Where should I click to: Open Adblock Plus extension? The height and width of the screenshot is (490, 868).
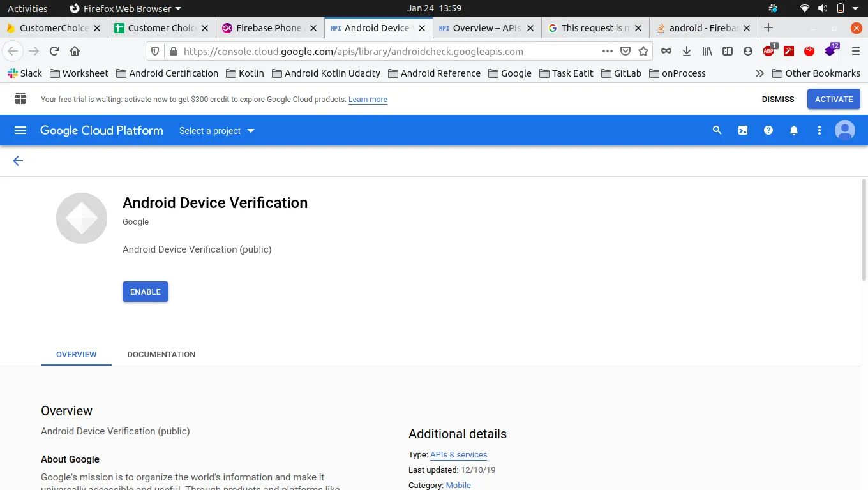pyautogui.click(x=769, y=50)
